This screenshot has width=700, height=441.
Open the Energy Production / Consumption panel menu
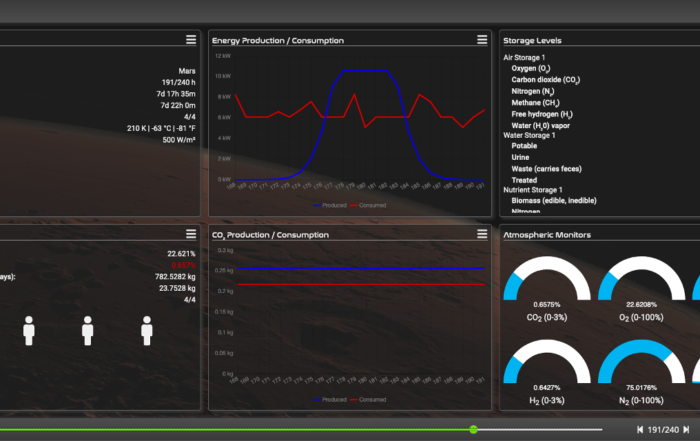[483, 40]
